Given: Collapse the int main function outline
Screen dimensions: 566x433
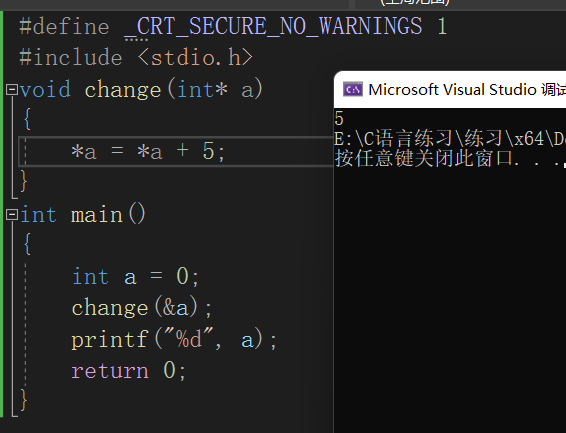Looking at the screenshot, I should [x=12, y=215].
